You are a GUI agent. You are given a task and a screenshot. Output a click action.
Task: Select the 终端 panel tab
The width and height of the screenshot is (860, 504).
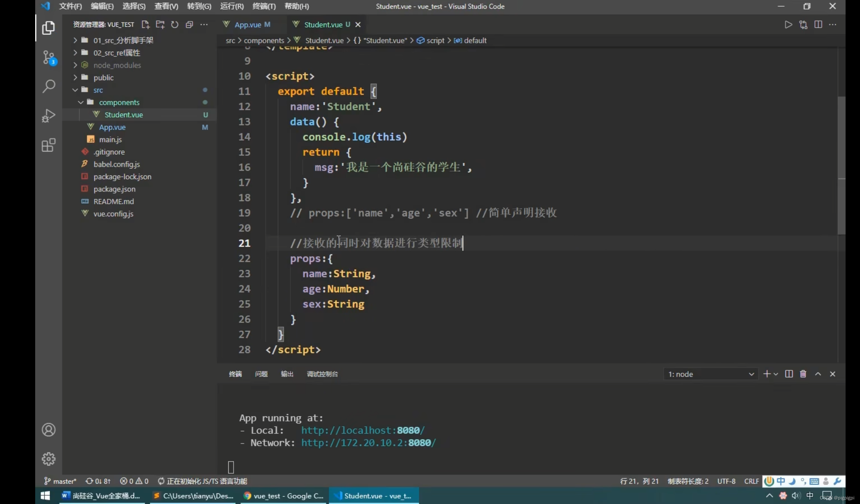(235, 374)
